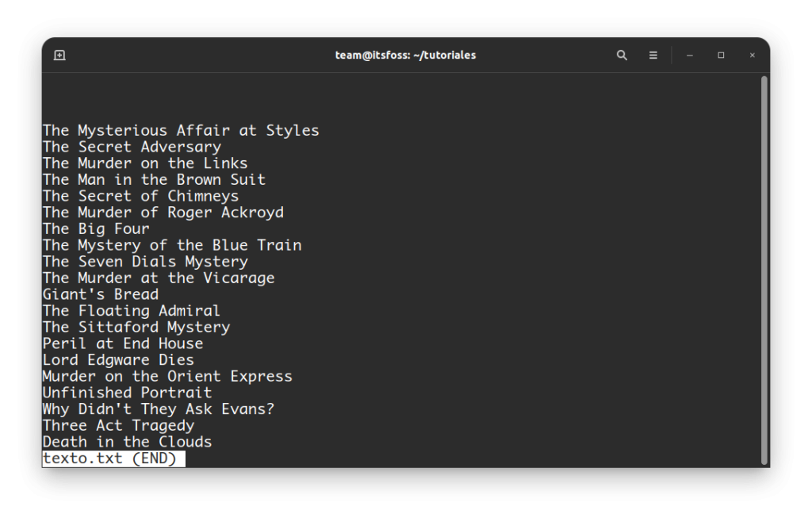Click the line The Murder on the Links

[x=145, y=163]
